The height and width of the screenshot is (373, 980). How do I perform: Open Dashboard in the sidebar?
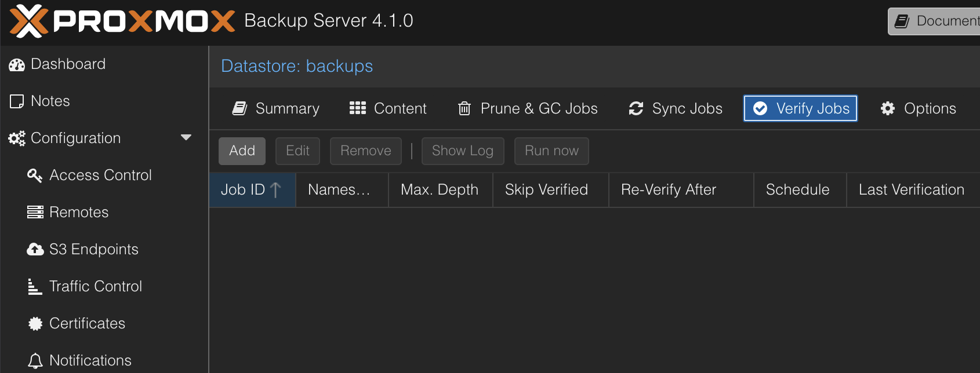pos(104,64)
